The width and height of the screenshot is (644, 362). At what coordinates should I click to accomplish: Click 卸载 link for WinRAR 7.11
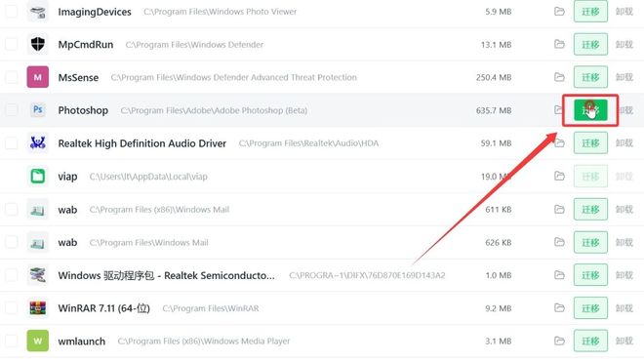coord(624,307)
